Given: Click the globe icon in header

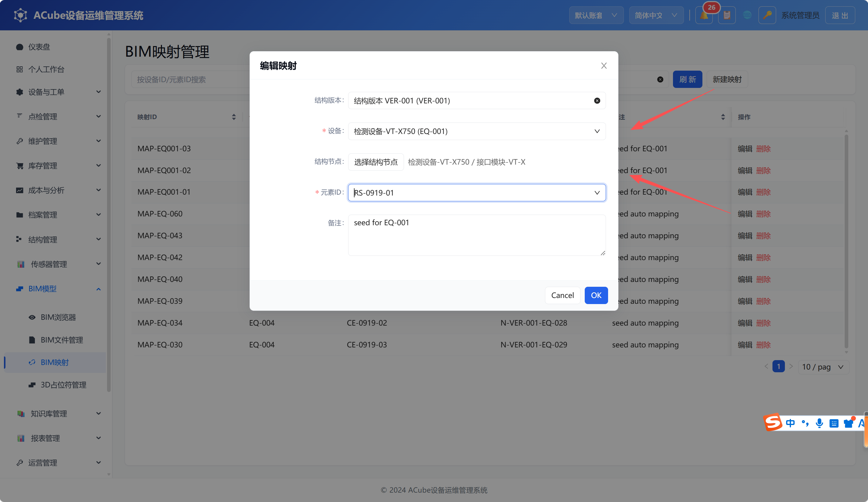Looking at the screenshot, I should 747,15.
